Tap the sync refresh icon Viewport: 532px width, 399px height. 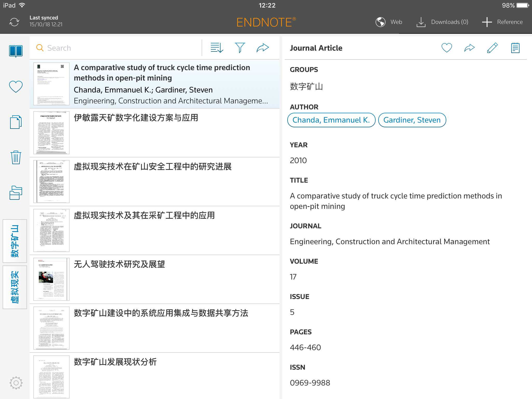point(14,22)
